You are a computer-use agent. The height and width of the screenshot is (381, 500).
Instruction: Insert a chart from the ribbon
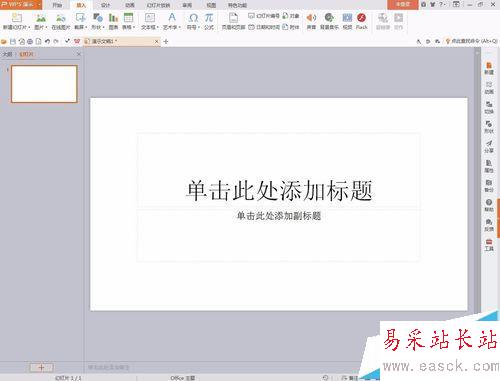coord(113,21)
